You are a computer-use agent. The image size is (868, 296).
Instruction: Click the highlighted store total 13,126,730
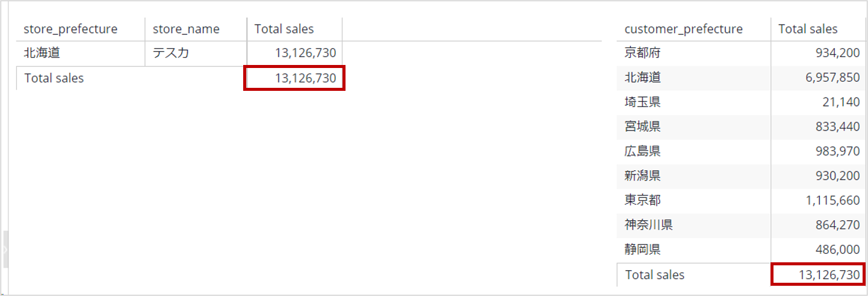click(x=294, y=78)
